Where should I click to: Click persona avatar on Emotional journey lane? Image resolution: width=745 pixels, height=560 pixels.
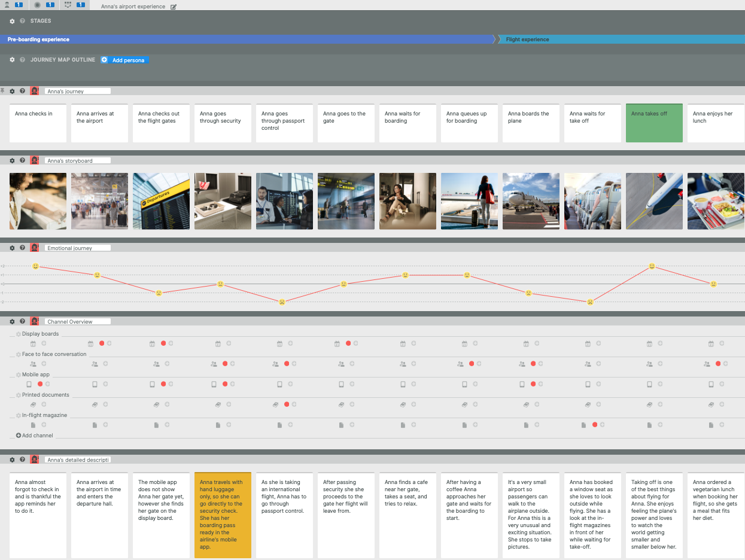35,248
